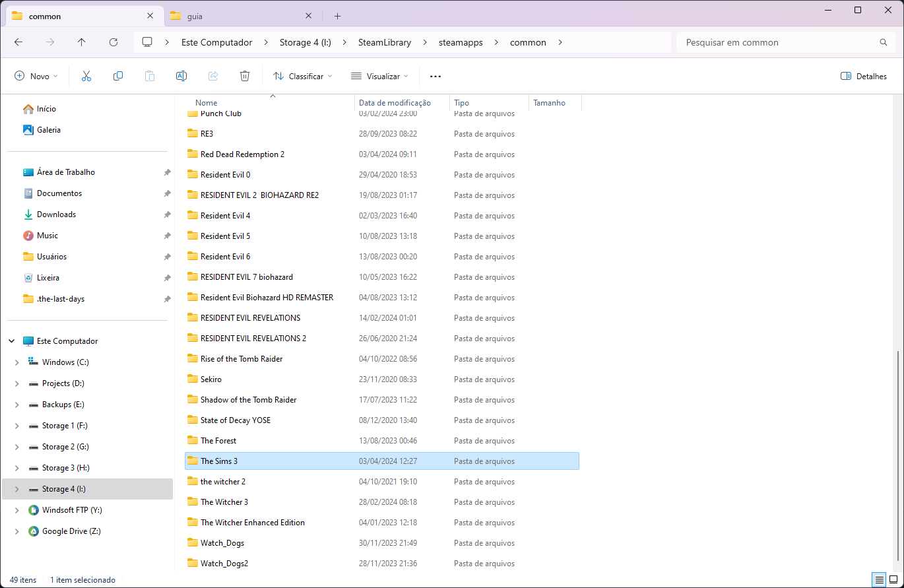Switch to details list view icon
This screenshot has width=904, height=588.
[880, 580]
